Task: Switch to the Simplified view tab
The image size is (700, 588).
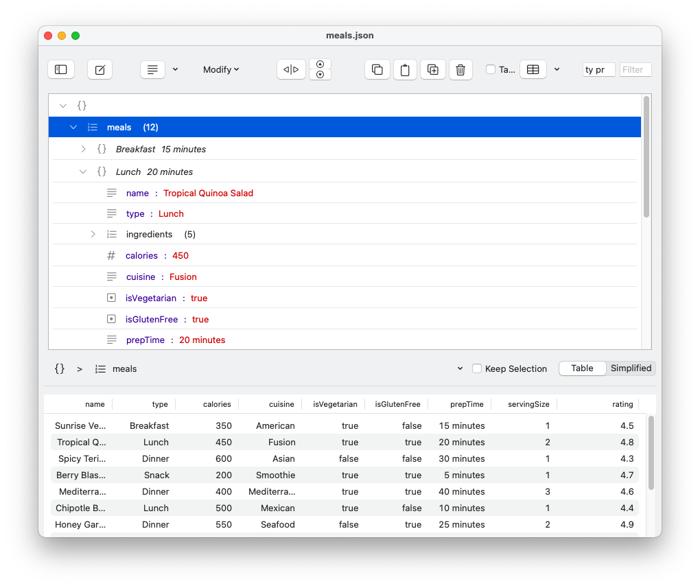Action: [630, 368]
